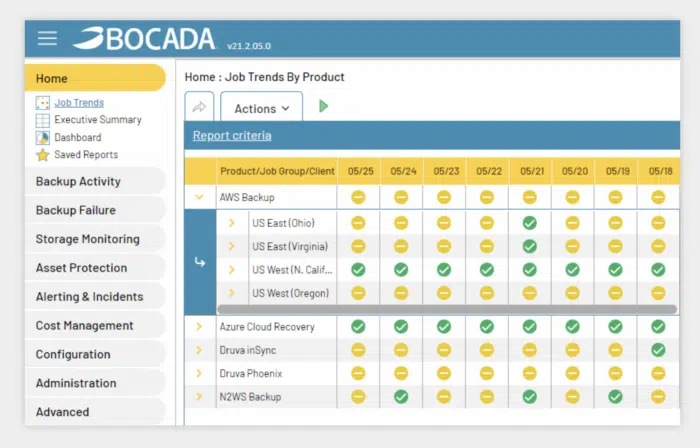Click the 05/21 column header

point(532,171)
